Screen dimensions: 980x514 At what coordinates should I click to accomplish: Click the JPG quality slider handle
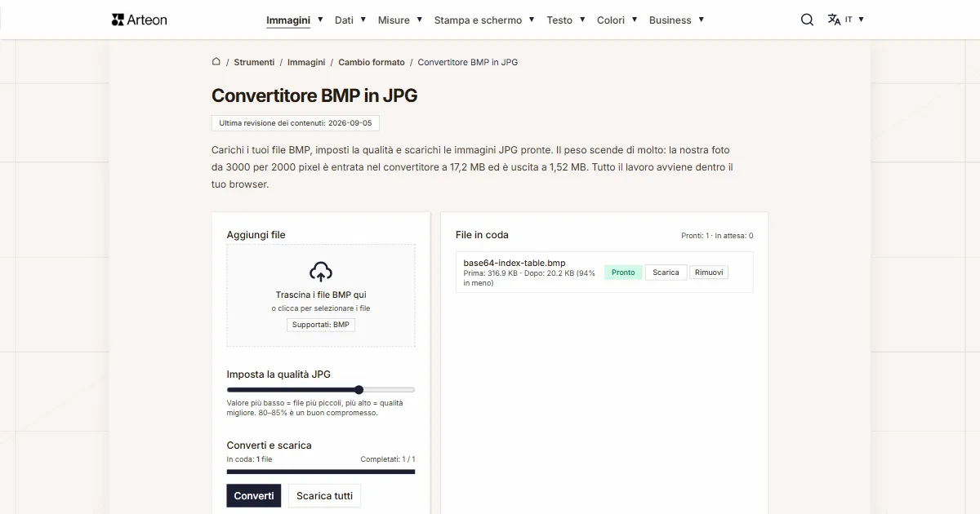click(x=359, y=390)
